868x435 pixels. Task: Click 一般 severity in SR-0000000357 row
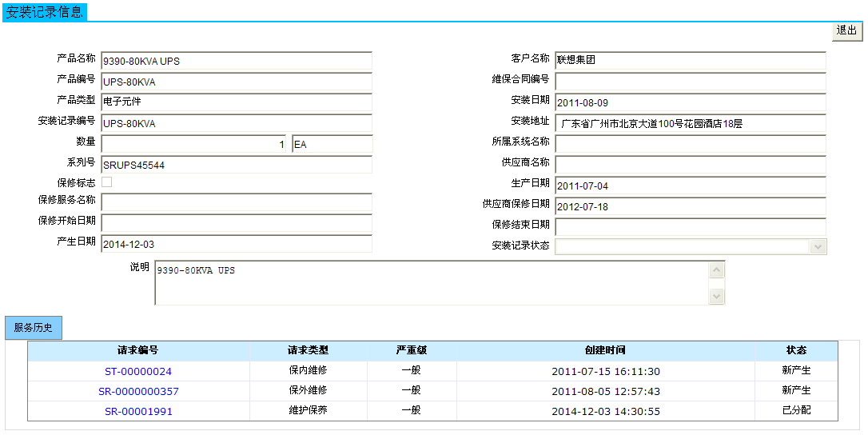point(412,391)
